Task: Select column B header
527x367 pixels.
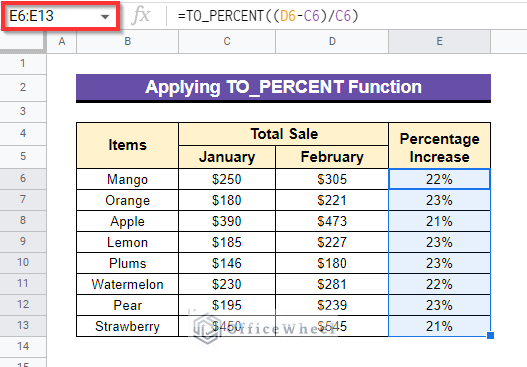Action: pyautogui.click(x=127, y=41)
